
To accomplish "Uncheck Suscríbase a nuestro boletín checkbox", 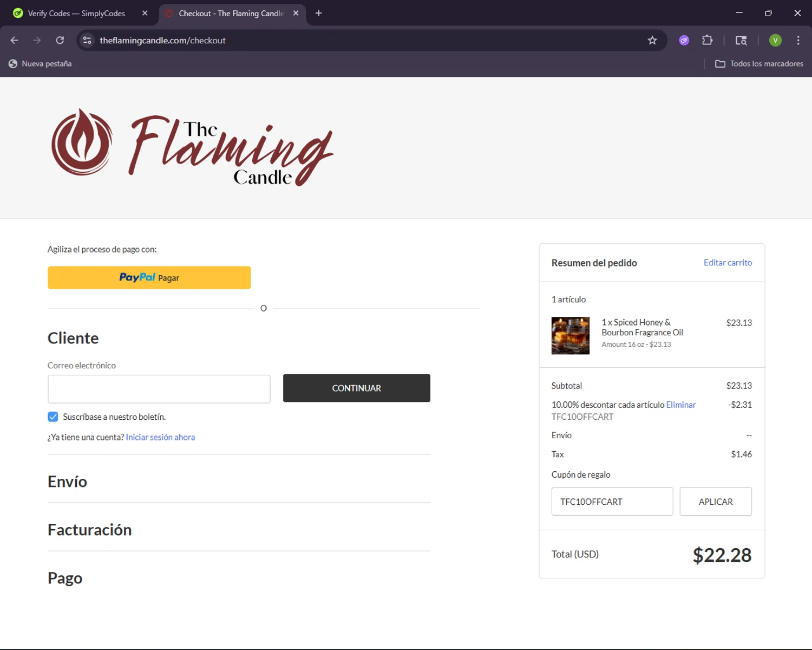I will click(53, 417).
